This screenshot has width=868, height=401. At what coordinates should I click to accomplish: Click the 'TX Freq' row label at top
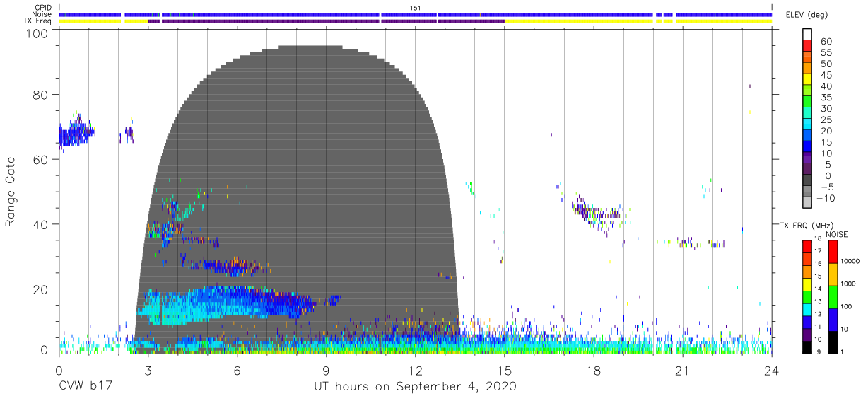38,21
